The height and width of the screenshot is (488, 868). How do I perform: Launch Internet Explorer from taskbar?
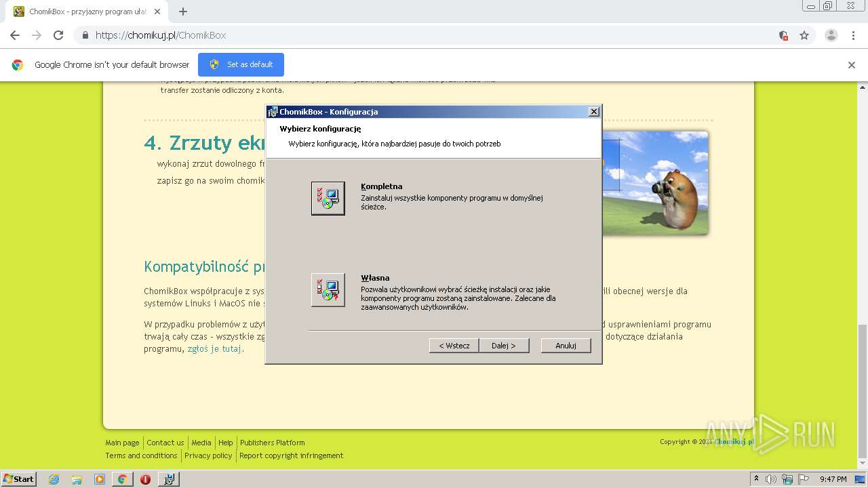tap(54, 479)
